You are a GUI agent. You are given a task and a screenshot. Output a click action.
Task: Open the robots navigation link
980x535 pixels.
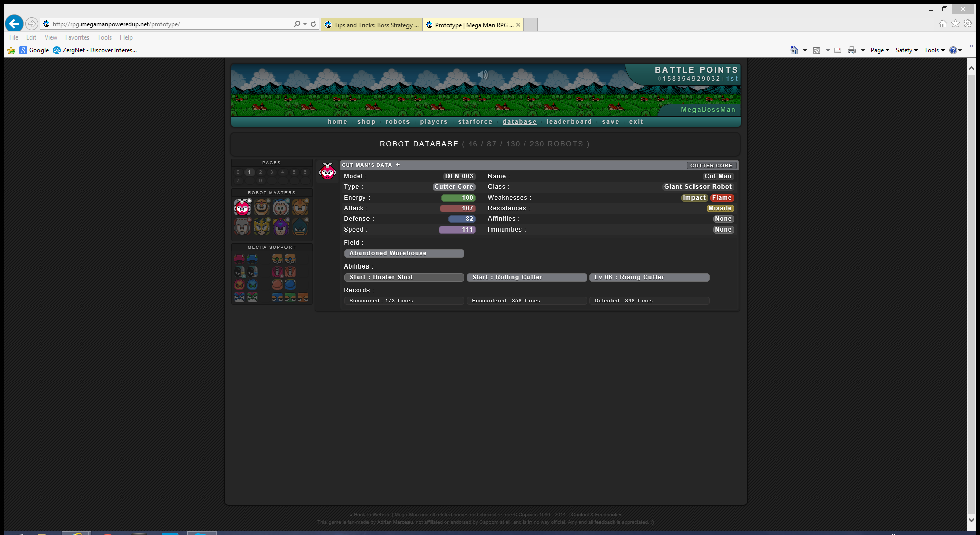(397, 122)
